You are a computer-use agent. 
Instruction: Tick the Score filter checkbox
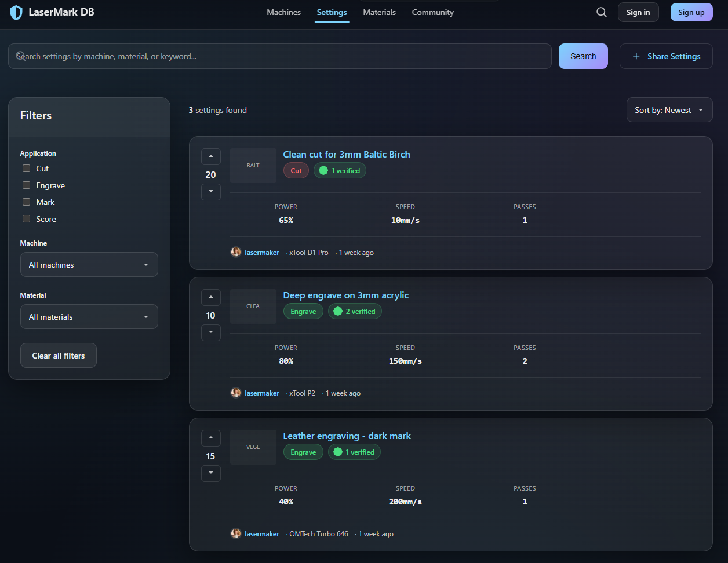26,219
